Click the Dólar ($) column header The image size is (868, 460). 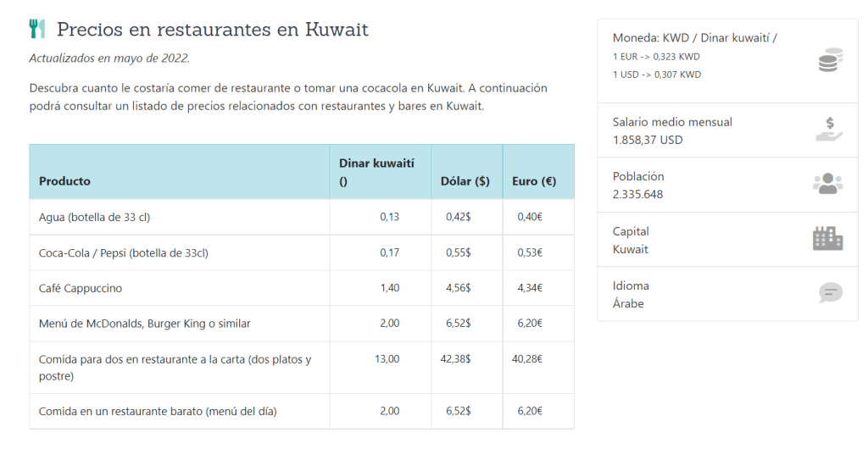pyautogui.click(x=465, y=180)
